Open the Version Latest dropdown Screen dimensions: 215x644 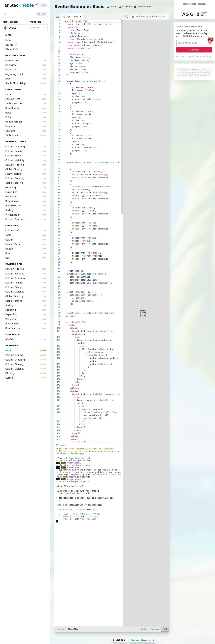(39, 28)
